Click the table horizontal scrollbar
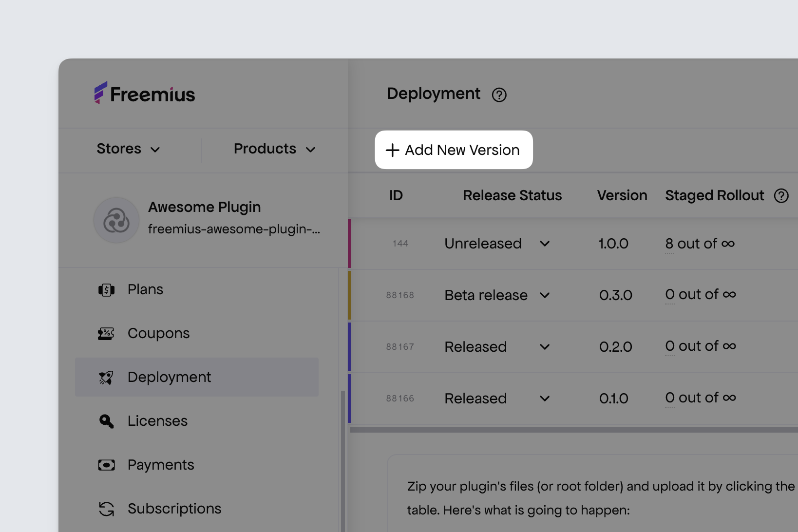Image resolution: width=798 pixels, height=532 pixels. tap(574, 430)
